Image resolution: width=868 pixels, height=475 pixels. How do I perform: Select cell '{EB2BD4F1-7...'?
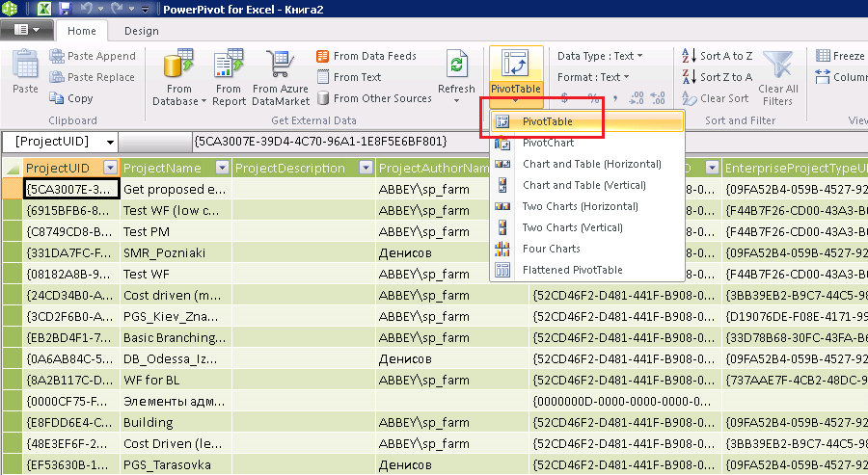(x=71, y=338)
